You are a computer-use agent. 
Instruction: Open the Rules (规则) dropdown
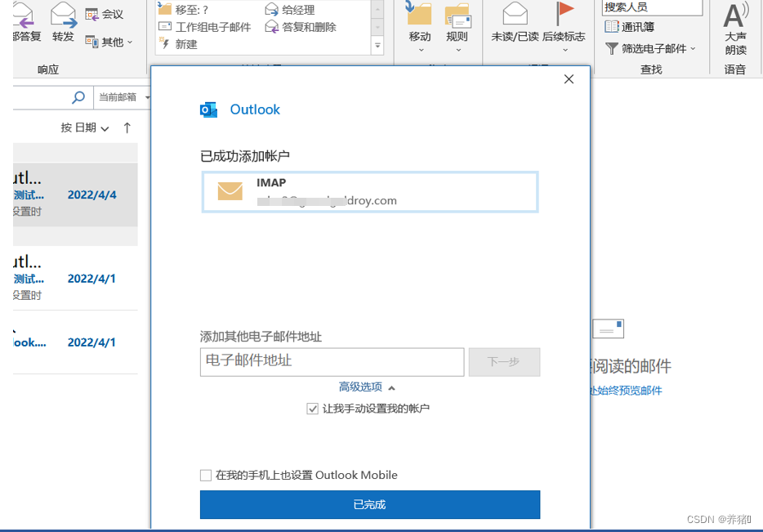(457, 27)
